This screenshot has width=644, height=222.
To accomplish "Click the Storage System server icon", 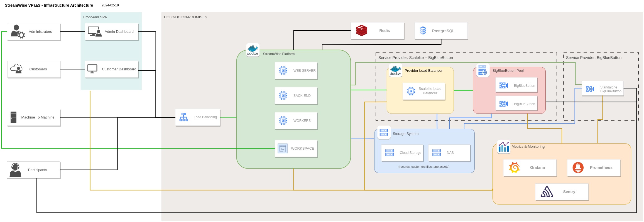I will (384, 132).
